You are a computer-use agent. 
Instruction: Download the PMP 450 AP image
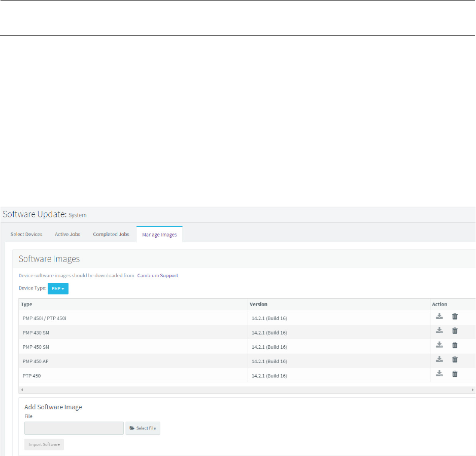pyautogui.click(x=439, y=360)
